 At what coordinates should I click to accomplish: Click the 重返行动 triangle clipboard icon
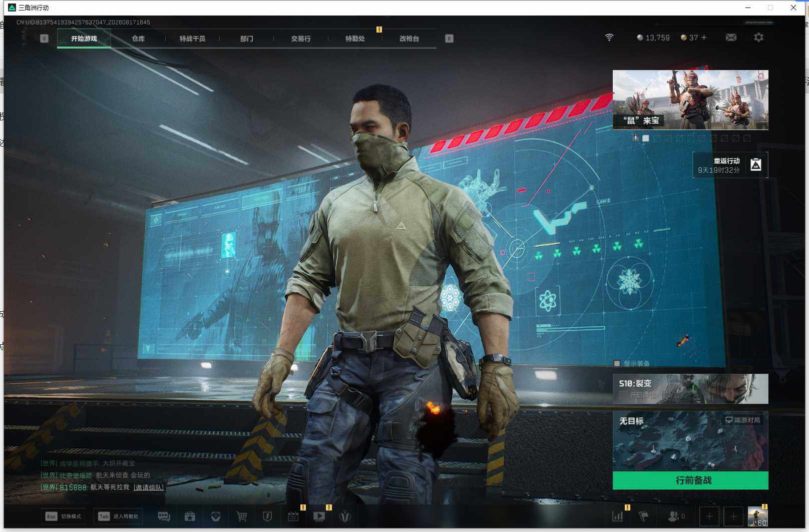point(756,165)
